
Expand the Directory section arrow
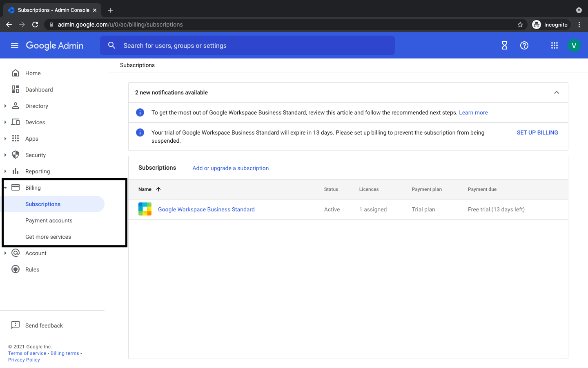click(x=5, y=106)
